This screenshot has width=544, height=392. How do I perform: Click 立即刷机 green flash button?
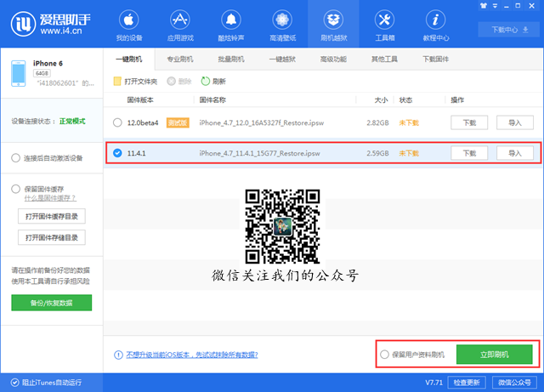[x=495, y=355]
